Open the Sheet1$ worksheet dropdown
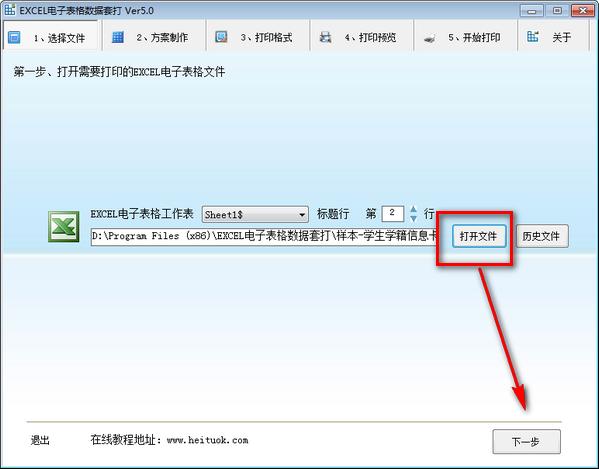 [x=255, y=214]
